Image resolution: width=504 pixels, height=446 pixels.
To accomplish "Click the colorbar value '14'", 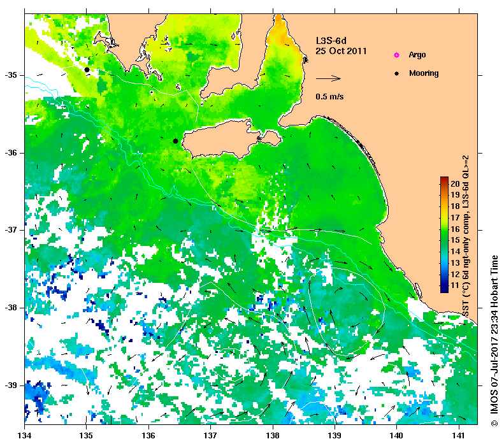I will 455,251.
